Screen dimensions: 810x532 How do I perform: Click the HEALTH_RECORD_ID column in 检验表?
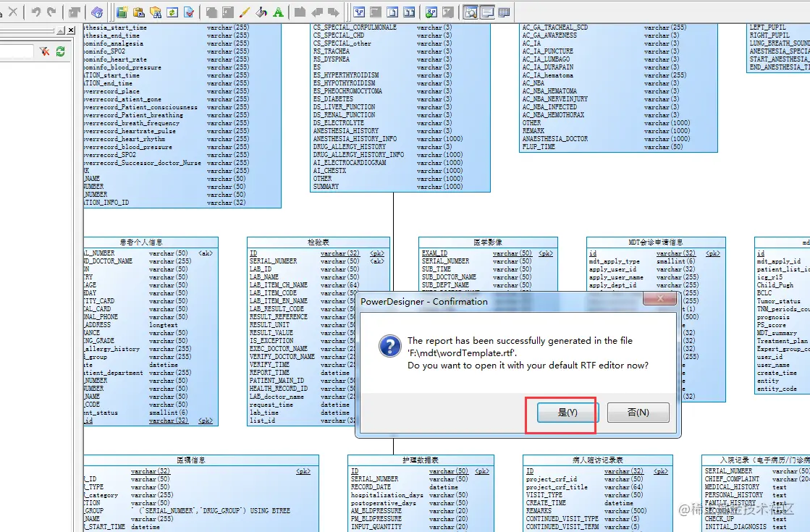303,389
